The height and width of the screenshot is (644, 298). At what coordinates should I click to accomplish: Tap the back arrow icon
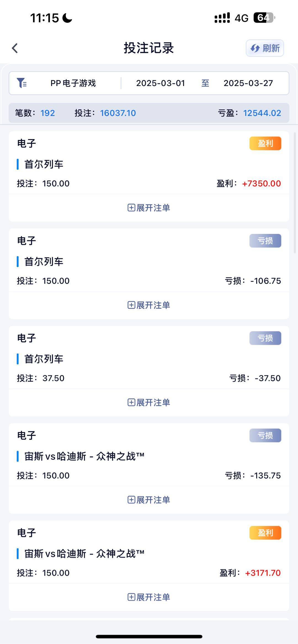(x=15, y=48)
